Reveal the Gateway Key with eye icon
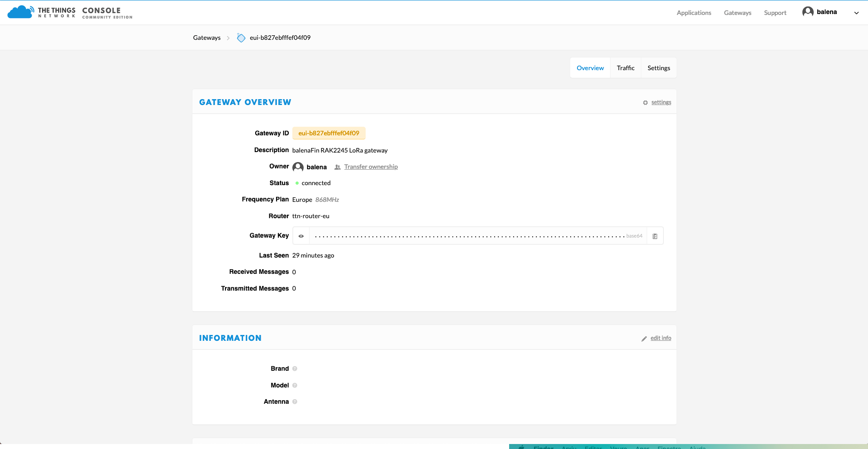Viewport: 868px width, 449px height. click(x=300, y=235)
